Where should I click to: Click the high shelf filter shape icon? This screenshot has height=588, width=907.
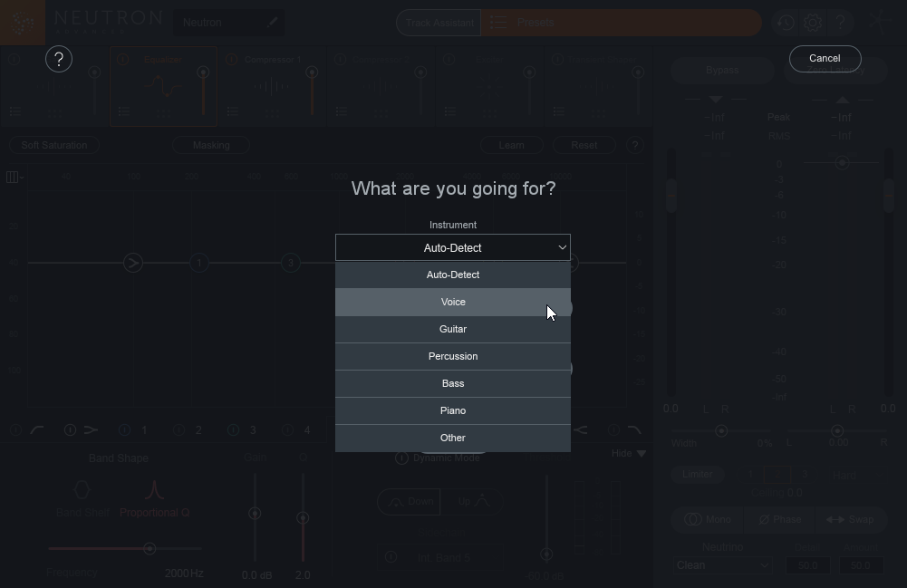tap(580, 429)
